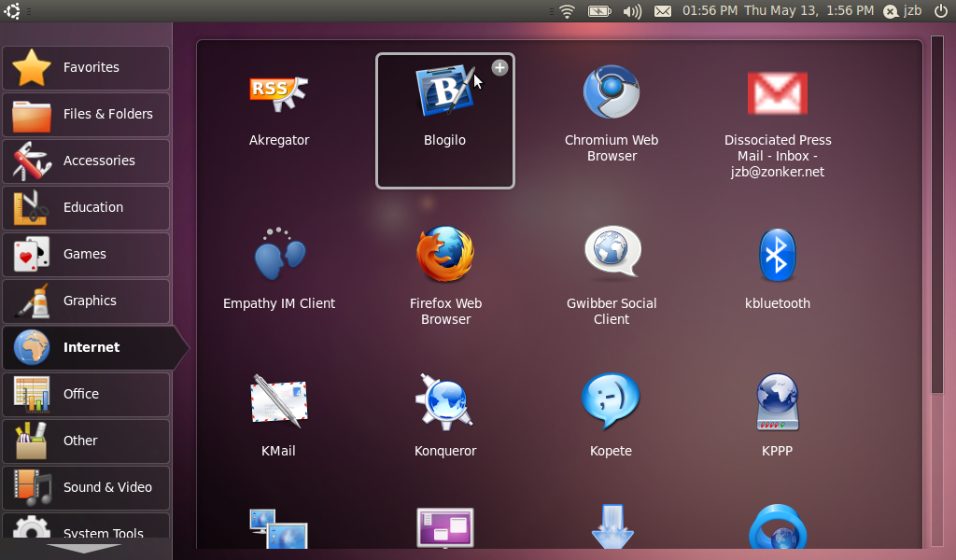Open the sound volume indicator

[x=632, y=11]
